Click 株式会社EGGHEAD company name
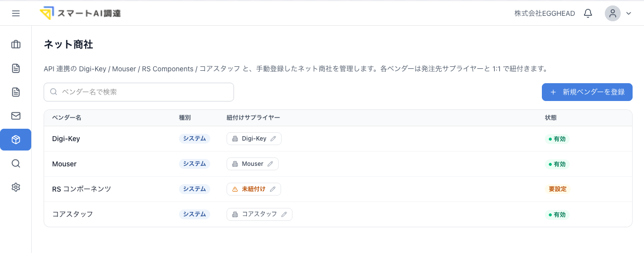 click(x=545, y=13)
